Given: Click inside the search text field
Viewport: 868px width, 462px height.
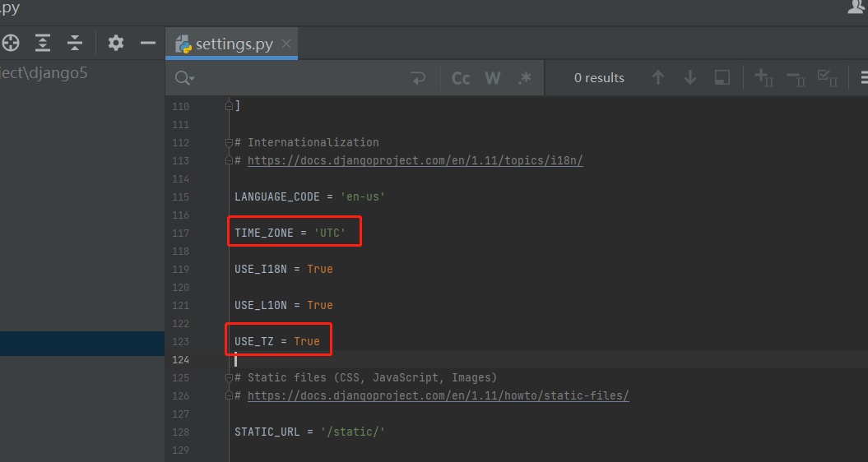Looking at the screenshot, I should click(302, 78).
